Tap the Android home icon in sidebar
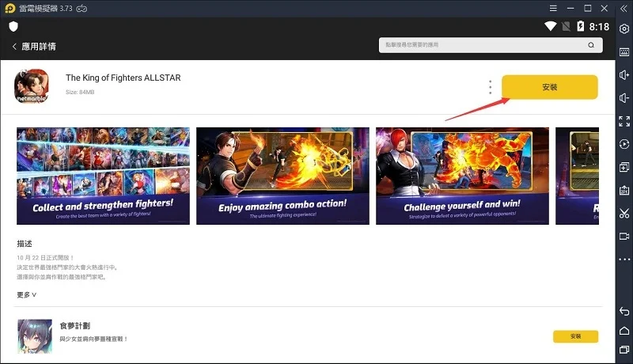633x364 pixels. pyautogui.click(x=624, y=331)
